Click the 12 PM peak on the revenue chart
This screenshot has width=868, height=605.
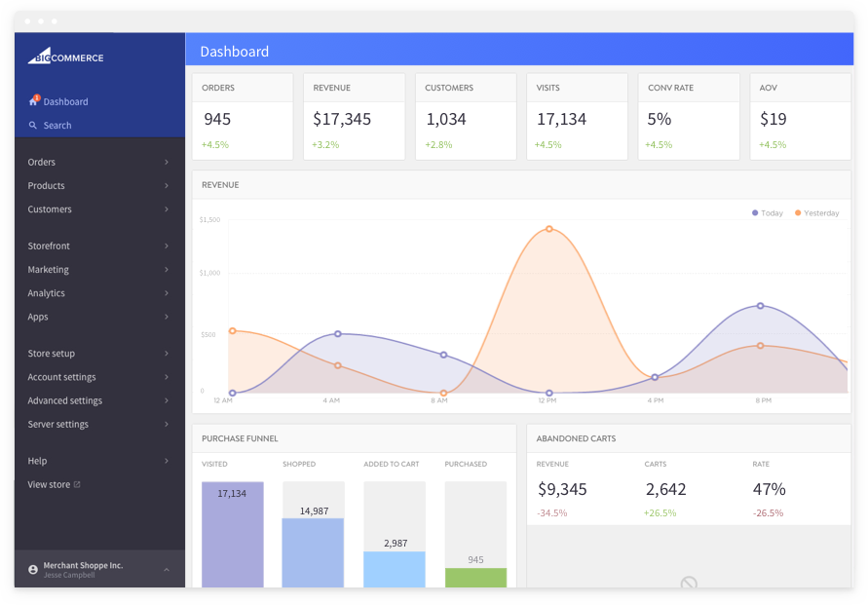(548, 230)
